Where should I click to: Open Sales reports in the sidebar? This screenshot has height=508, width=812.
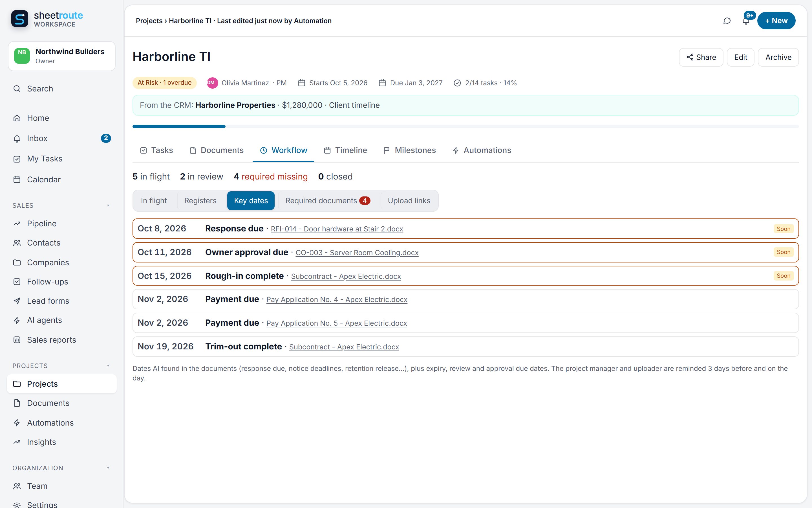coord(62,340)
